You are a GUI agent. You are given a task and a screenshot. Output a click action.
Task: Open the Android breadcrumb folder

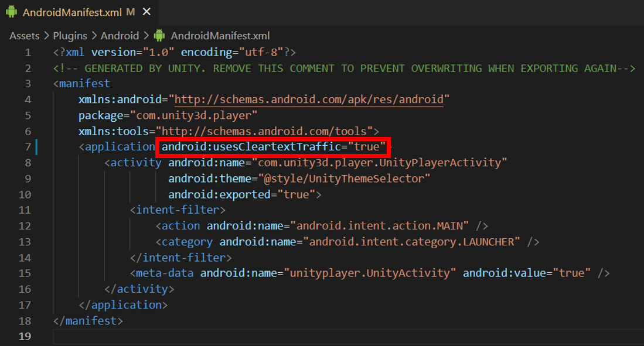[120, 36]
